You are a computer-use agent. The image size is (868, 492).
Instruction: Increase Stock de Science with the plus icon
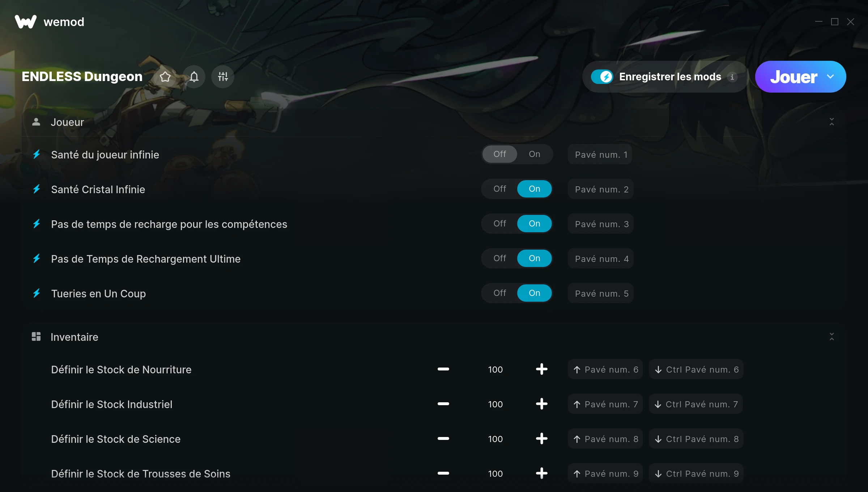pos(542,438)
